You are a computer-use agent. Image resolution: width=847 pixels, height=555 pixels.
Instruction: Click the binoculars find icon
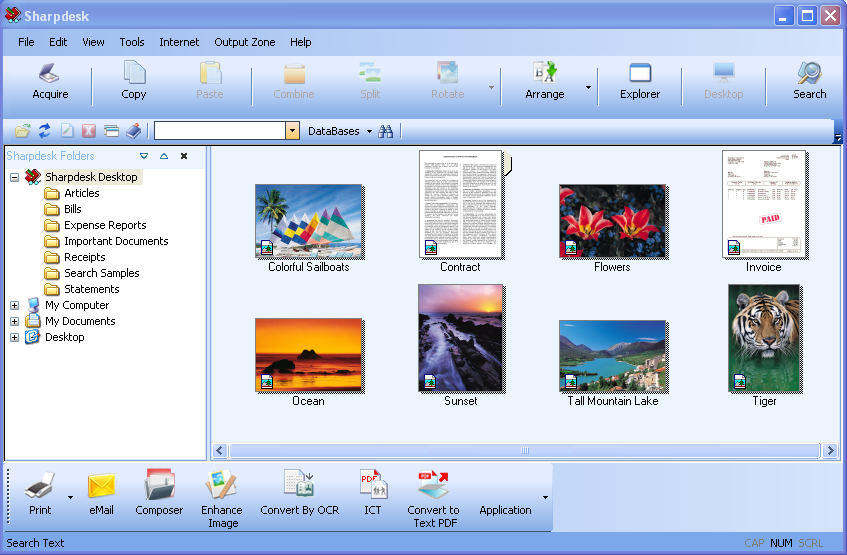[386, 131]
